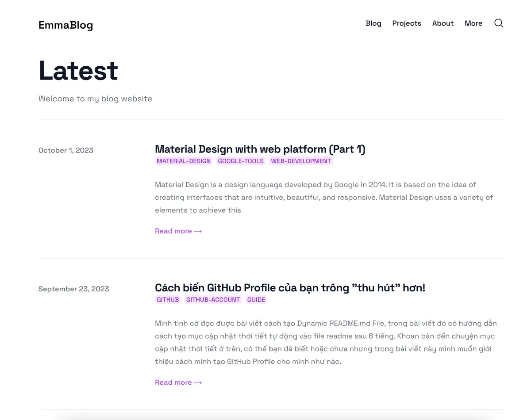Click the Material Design post summary text
531x420 pixels.
pyautogui.click(x=323, y=197)
